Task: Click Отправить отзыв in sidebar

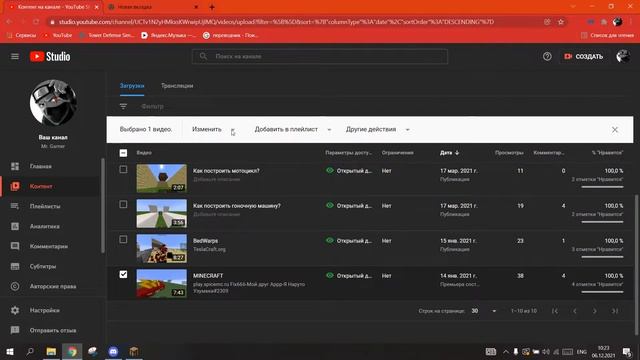Action: pos(53,330)
